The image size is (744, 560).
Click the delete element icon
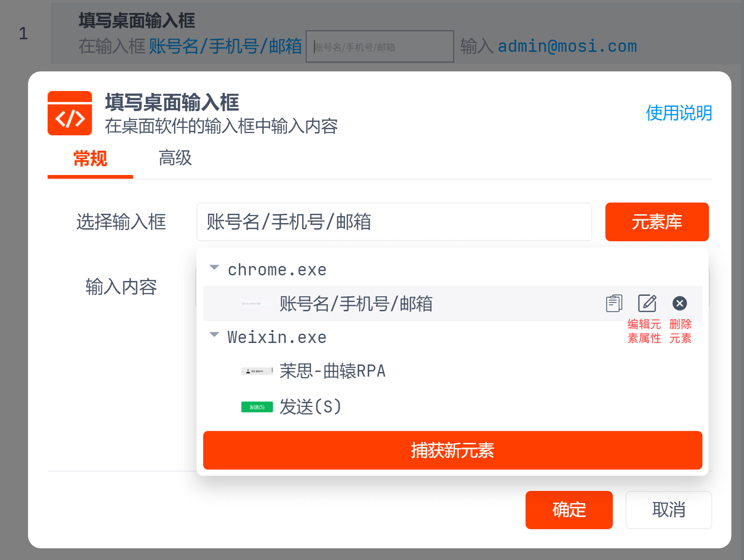click(680, 303)
